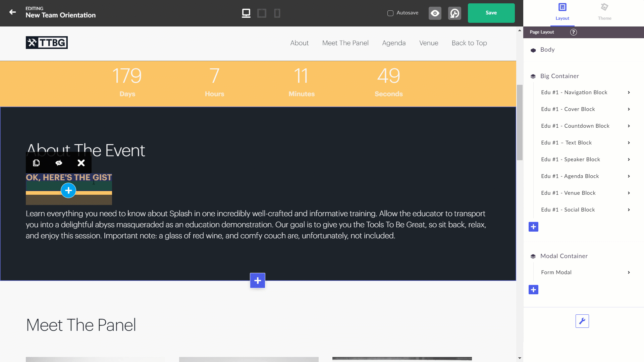Switch to mobile phone preview icon
The image size is (644, 362).
277,13
